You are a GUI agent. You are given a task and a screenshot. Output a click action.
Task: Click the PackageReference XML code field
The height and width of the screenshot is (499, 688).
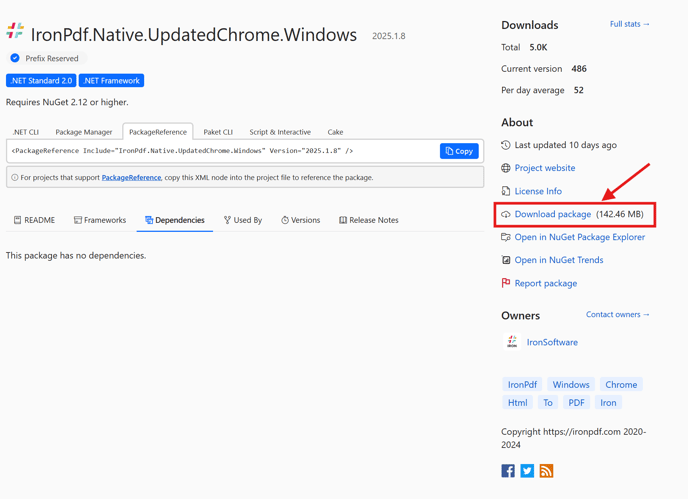[223, 151]
